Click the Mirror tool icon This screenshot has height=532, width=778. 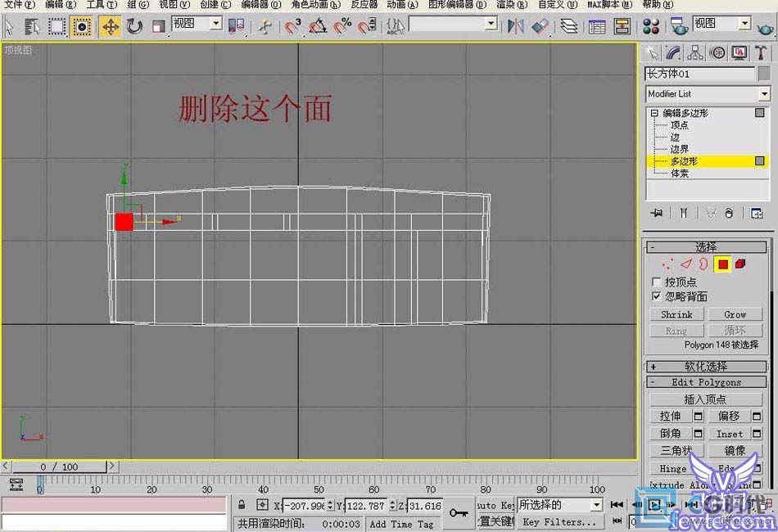(516, 26)
